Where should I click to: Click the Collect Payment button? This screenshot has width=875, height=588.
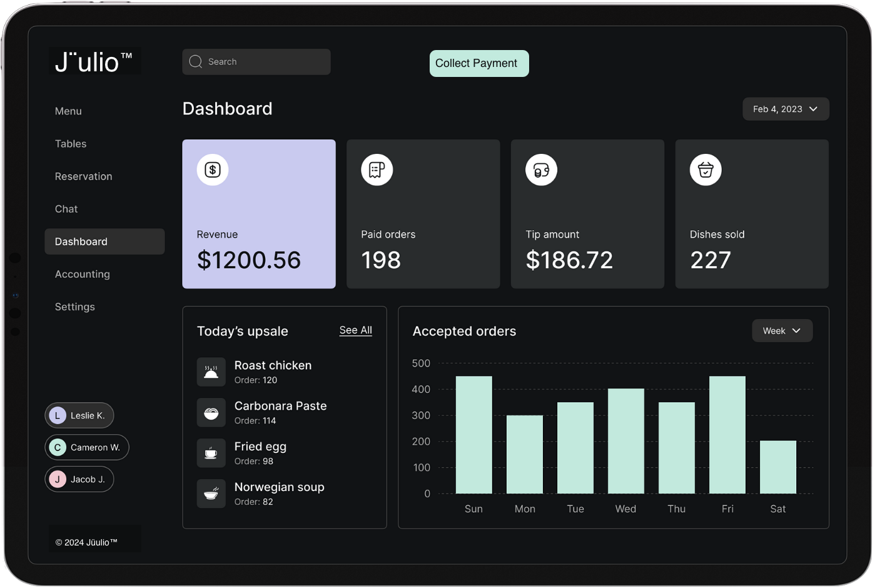pyautogui.click(x=479, y=63)
